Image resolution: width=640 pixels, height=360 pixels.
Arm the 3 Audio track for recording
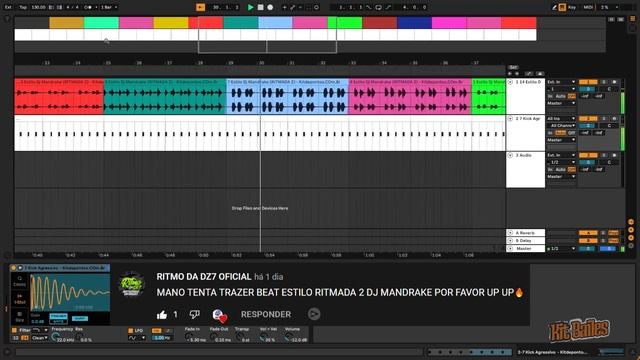614,156
